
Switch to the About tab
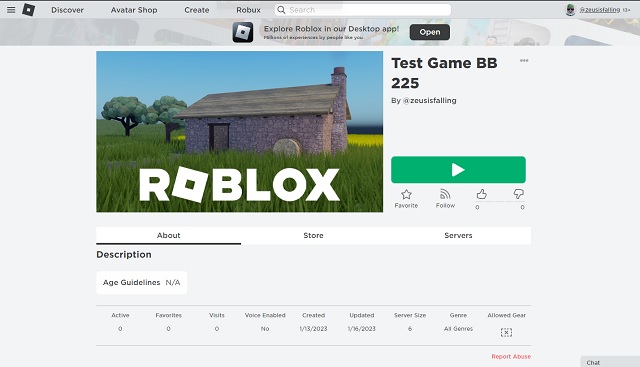click(169, 236)
